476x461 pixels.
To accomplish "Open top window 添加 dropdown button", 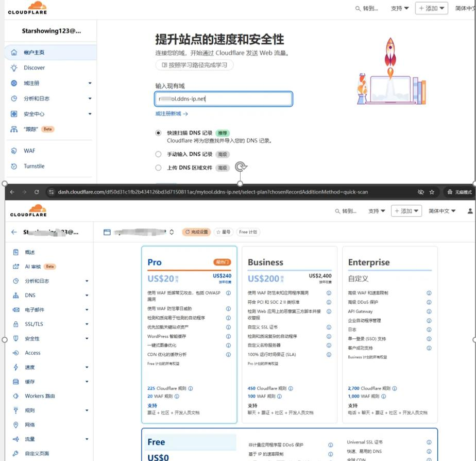I will pos(431,9).
